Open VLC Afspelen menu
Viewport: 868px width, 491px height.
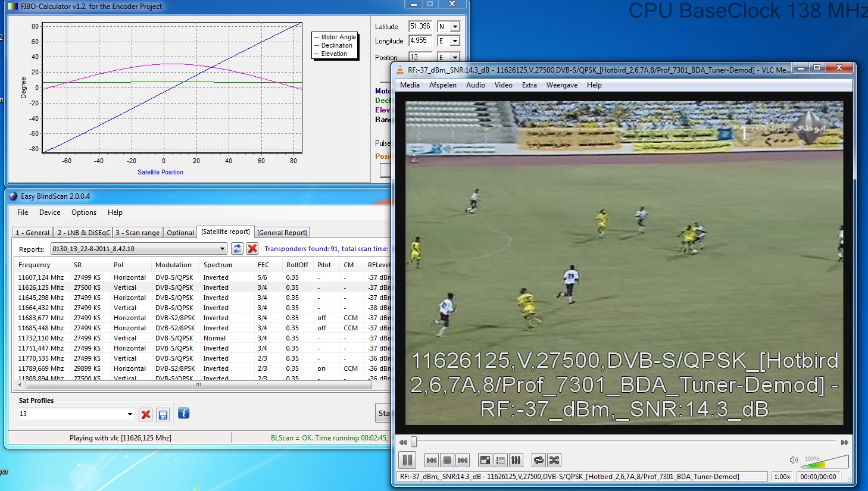443,85
